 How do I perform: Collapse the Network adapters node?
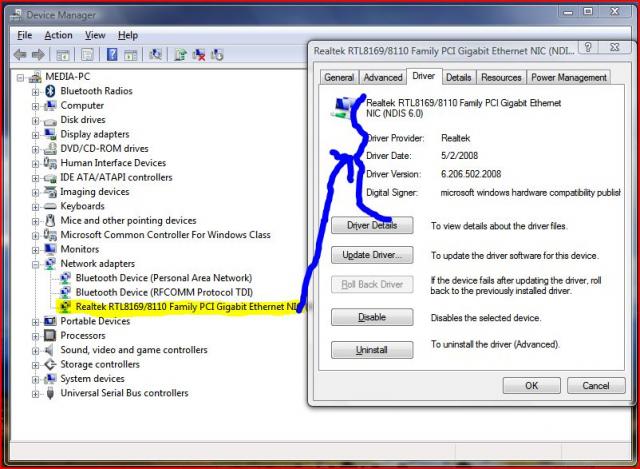tap(36, 265)
